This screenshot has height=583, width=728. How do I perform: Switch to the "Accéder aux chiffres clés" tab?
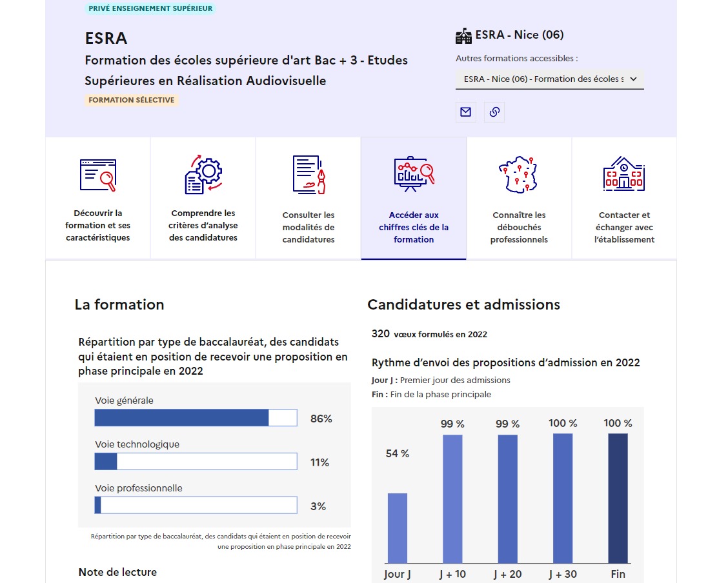[x=413, y=198]
